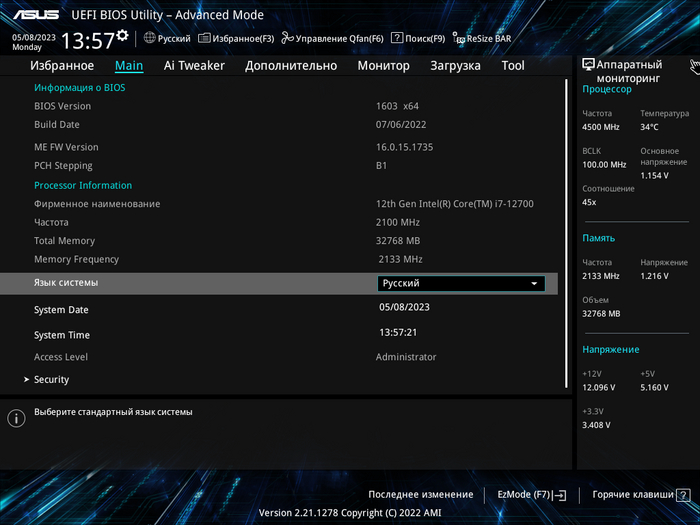The image size is (700, 525).
Task: Expand the Security submenu
Action: 51,380
